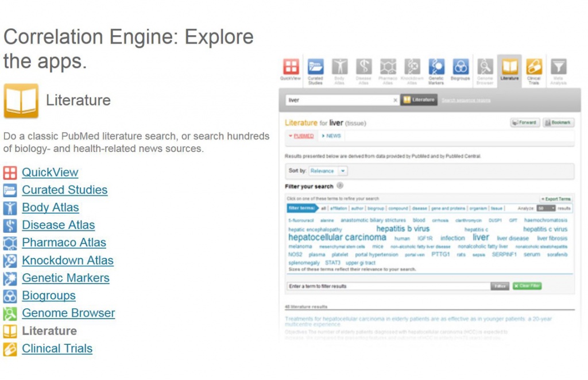Select the gene and proteins filter tab

tap(448, 209)
